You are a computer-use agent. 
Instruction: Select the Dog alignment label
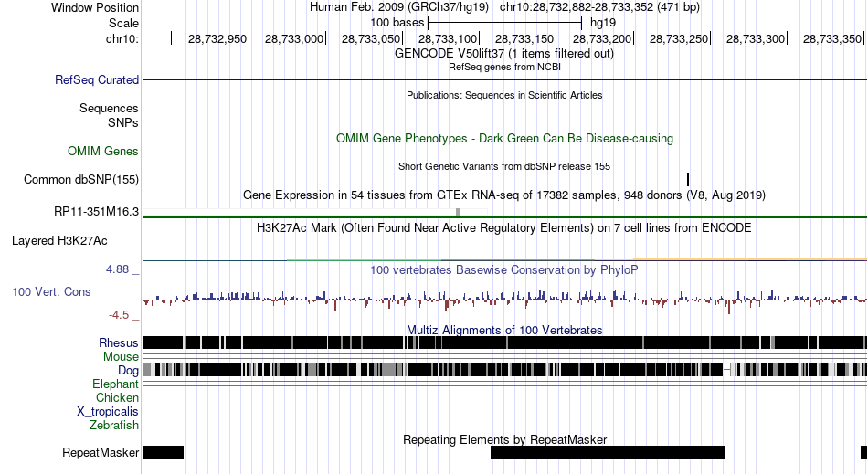click(x=128, y=370)
